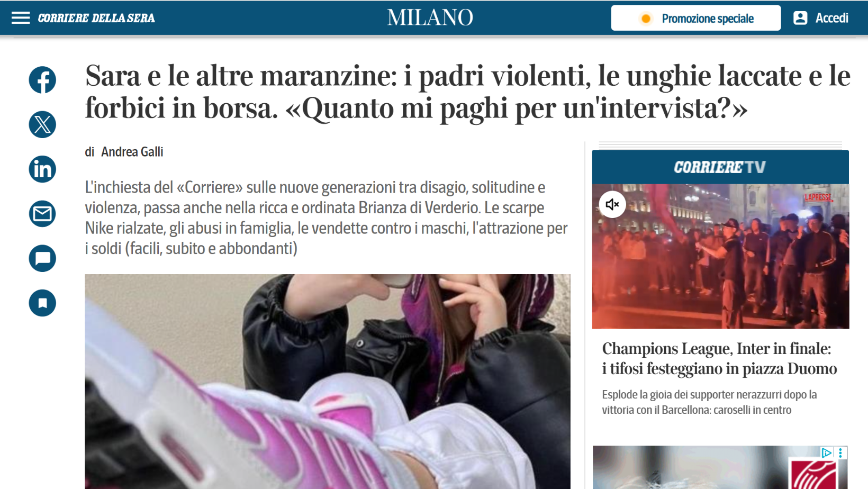
Task: Open the Corriere TV section banner
Action: (720, 167)
